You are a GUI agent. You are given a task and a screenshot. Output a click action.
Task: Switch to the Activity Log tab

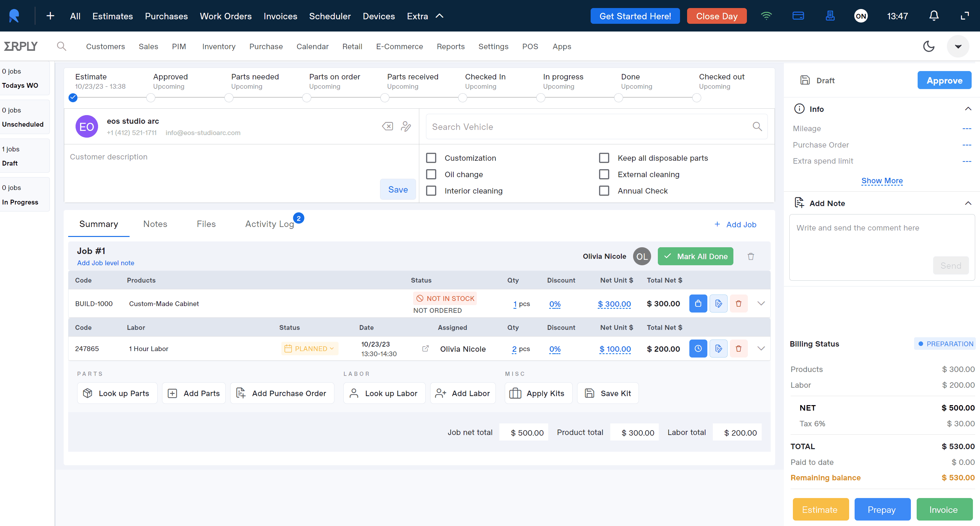(x=270, y=223)
